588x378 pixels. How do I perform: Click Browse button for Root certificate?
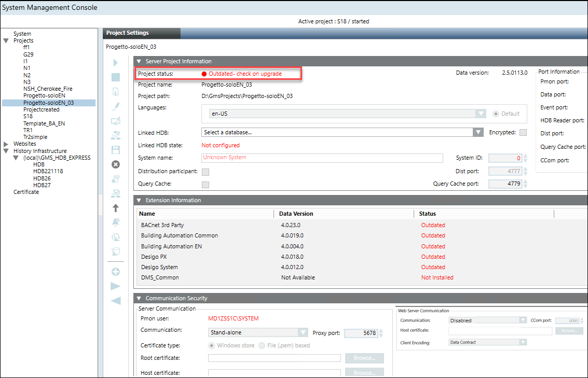(x=364, y=358)
